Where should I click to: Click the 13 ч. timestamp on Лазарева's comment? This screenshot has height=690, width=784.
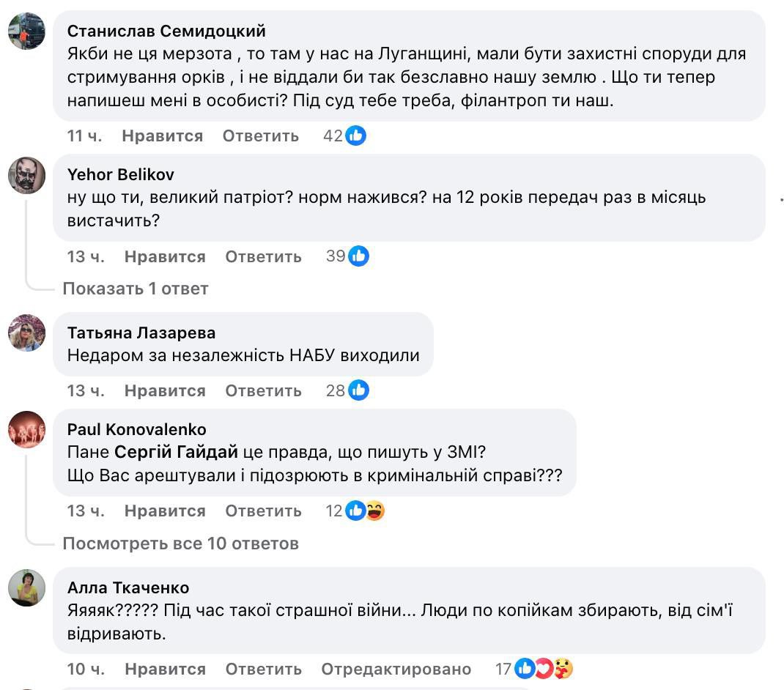click(x=86, y=390)
